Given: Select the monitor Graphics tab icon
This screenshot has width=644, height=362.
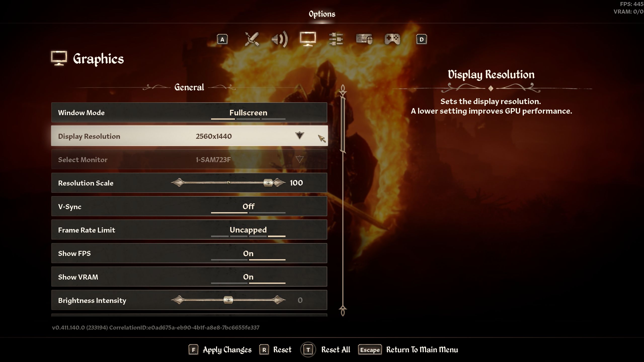Looking at the screenshot, I should pyautogui.click(x=308, y=39).
